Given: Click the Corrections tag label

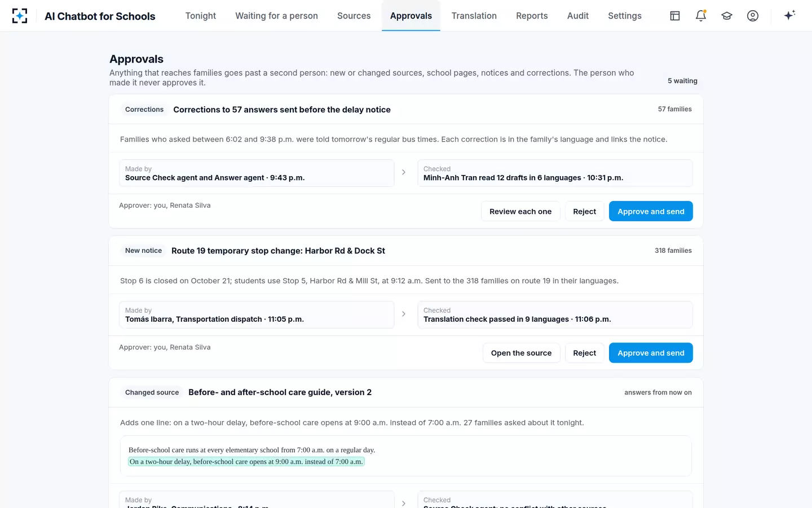Looking at the screenshot, I should tap(144, 110).
